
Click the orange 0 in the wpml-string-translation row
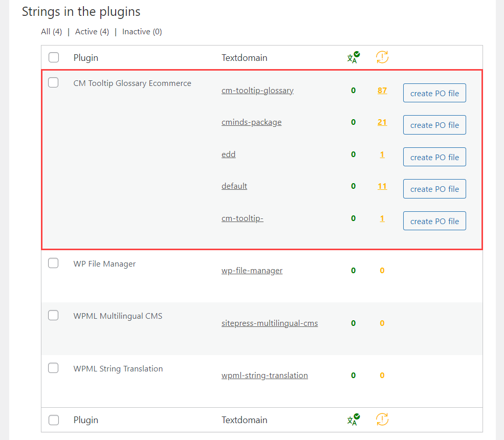(382, 376)
